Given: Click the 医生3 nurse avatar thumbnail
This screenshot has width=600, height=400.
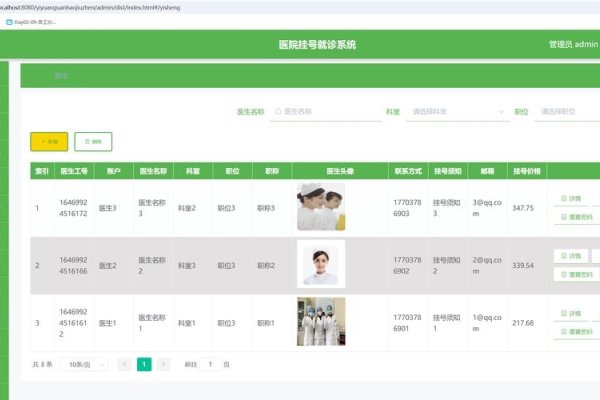Looking at the screenshot, I should (x=321, y=207).
